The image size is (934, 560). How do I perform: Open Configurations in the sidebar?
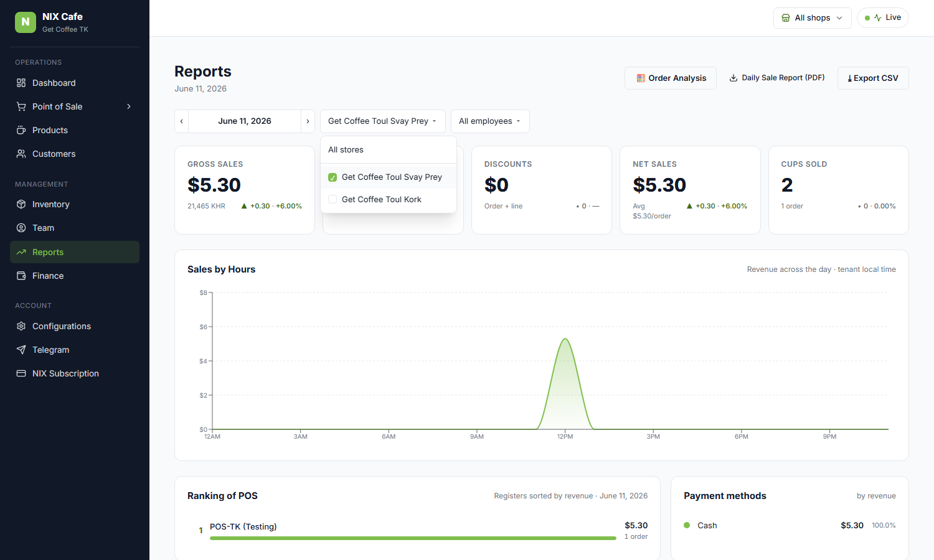coord(75,326)
